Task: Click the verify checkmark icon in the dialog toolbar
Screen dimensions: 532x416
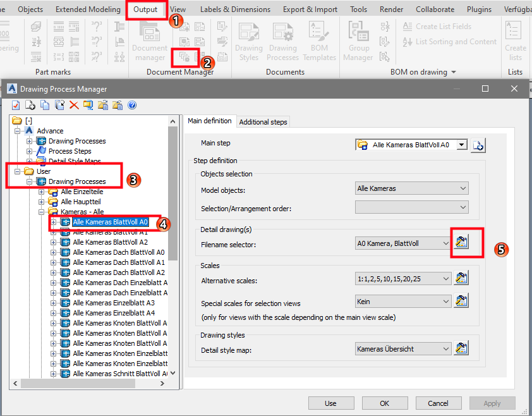Action: pos(16,106)
